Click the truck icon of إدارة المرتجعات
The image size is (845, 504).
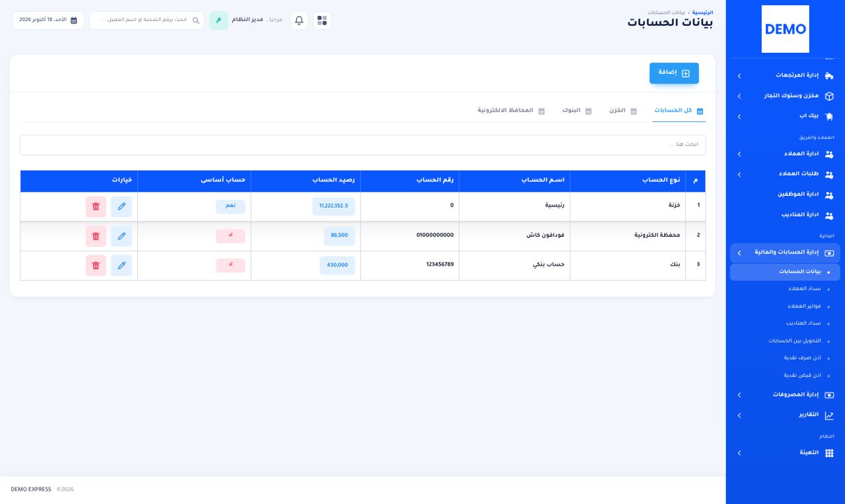tap(829, 76)
